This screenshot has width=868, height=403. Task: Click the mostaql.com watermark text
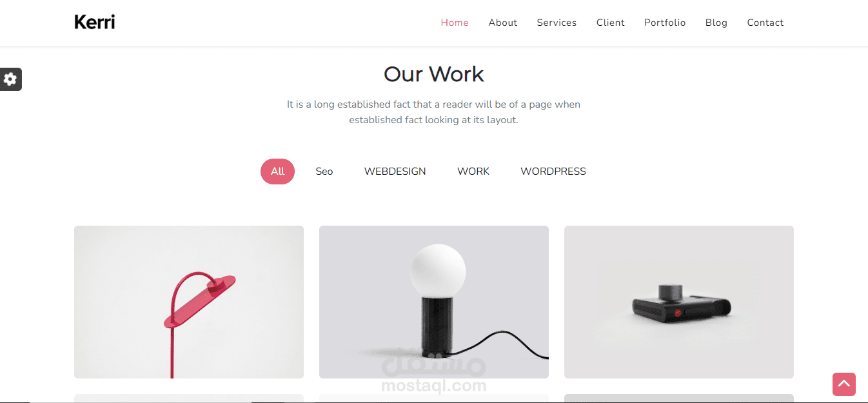click(x=434, y=386)
